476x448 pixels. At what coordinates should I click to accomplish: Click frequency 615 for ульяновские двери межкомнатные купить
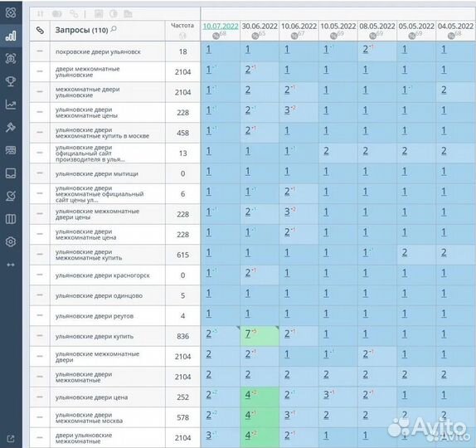pos(182,255)
